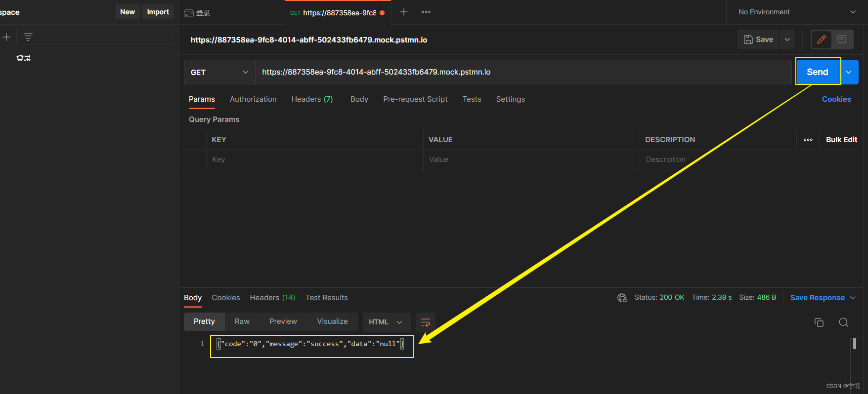Viewport: 868px width, 394px height.
Task: Open the GET method dropdown
Action: coord(219,72)
